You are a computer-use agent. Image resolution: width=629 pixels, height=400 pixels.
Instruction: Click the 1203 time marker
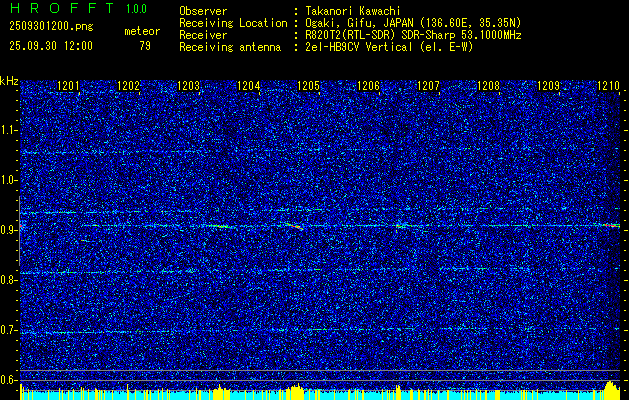pos(188,85)
